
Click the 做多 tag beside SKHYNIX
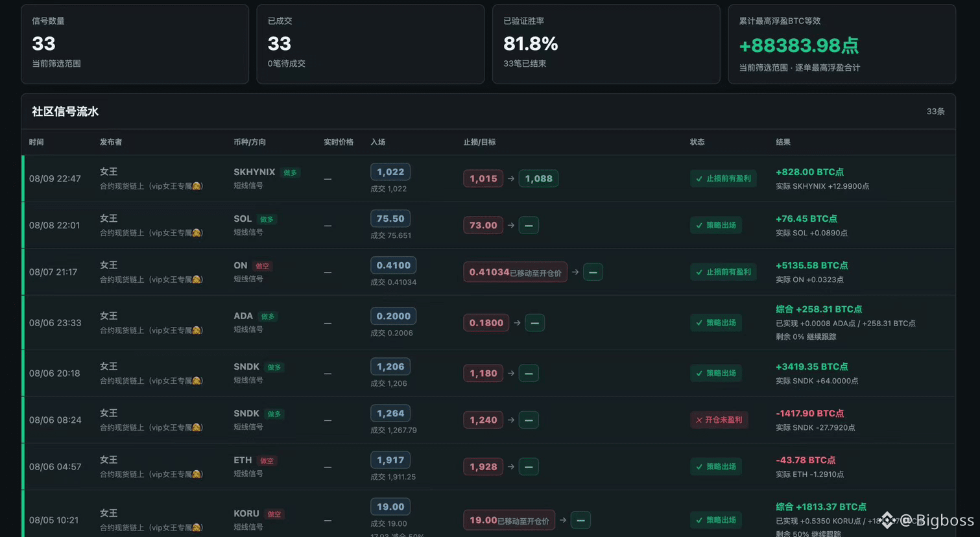click(x=290, y=173)
